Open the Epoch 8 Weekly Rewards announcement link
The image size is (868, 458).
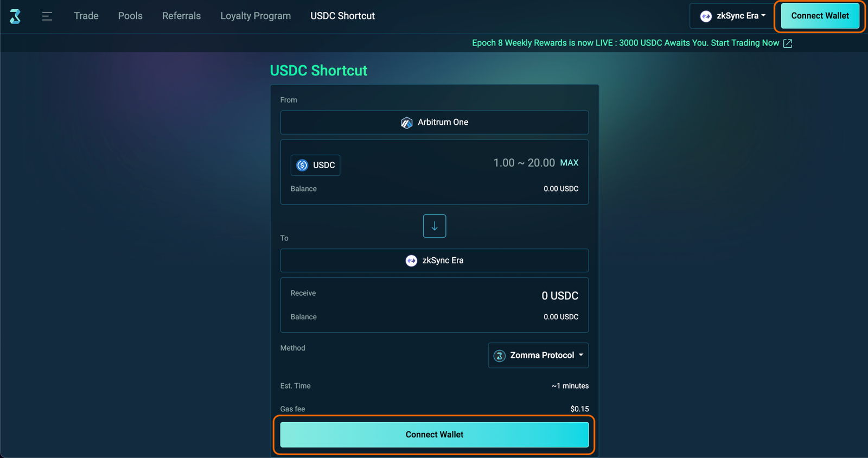[626, 43]
